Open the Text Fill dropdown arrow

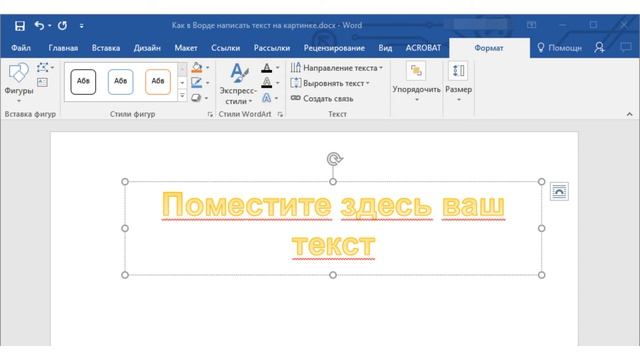tap(278, 68)
